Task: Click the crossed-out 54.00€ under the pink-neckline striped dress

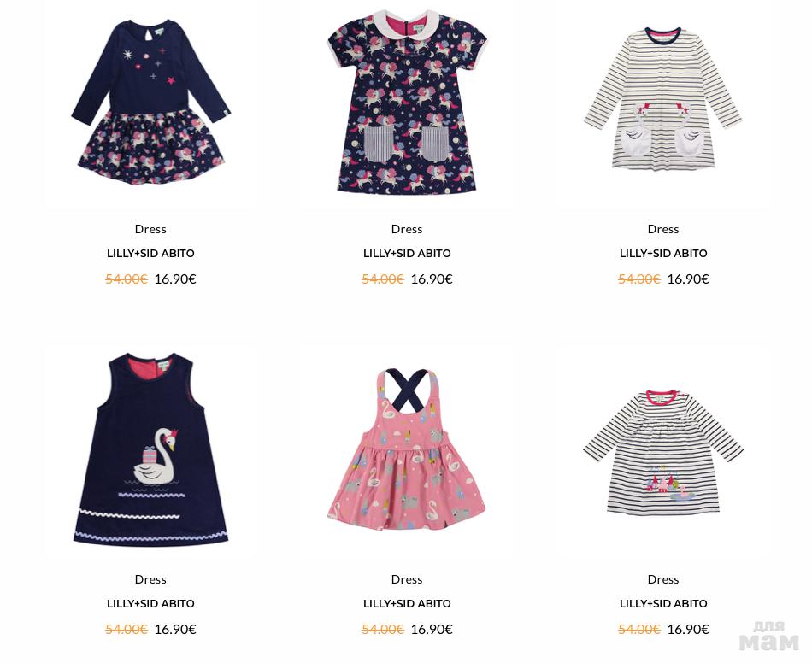Action: pyautogui.click(x=639, y=630)
